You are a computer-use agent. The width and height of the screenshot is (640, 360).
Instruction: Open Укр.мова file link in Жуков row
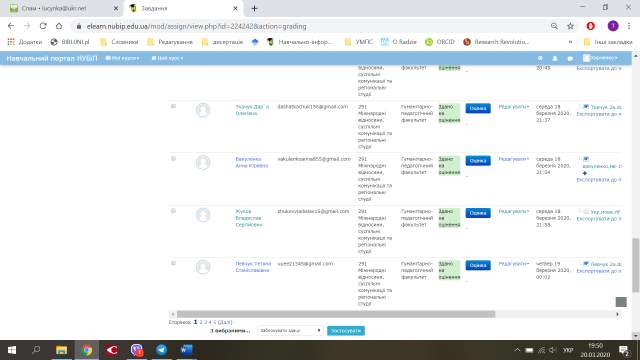point(605,212)
